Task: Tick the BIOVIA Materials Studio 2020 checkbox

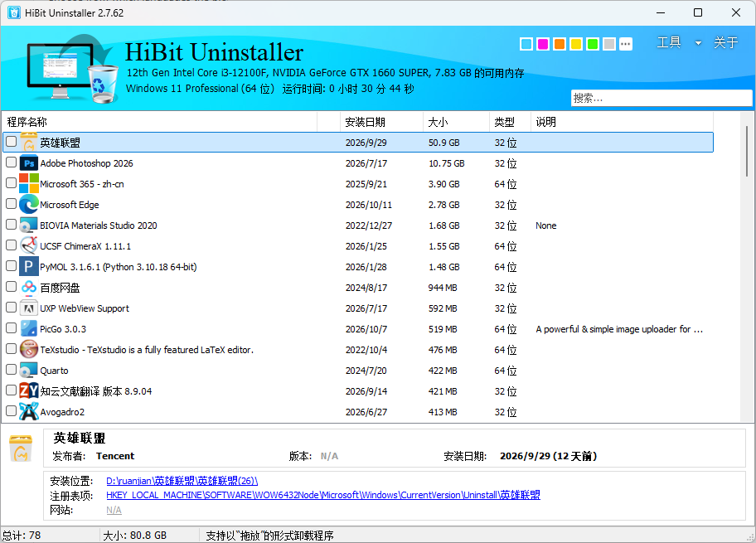Action: tap(11, 225)
